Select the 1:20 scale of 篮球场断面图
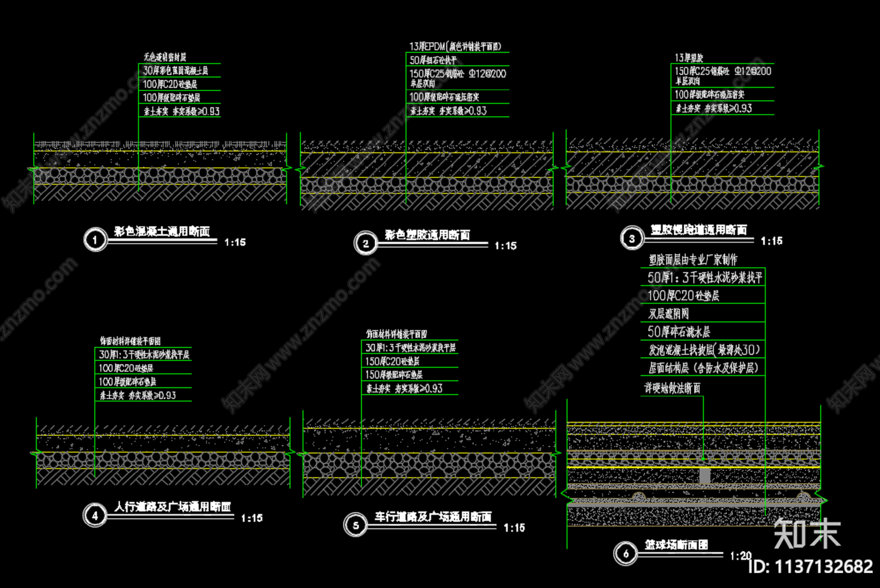The image size is (880, 588). pos(740,556)
